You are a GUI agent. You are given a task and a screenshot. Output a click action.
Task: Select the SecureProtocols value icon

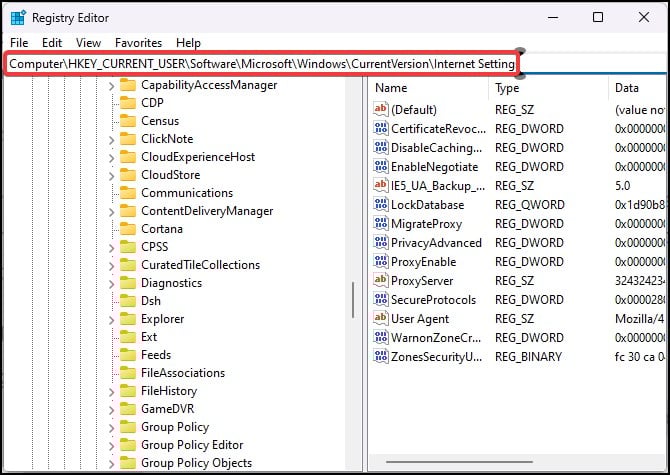point(380,299)
